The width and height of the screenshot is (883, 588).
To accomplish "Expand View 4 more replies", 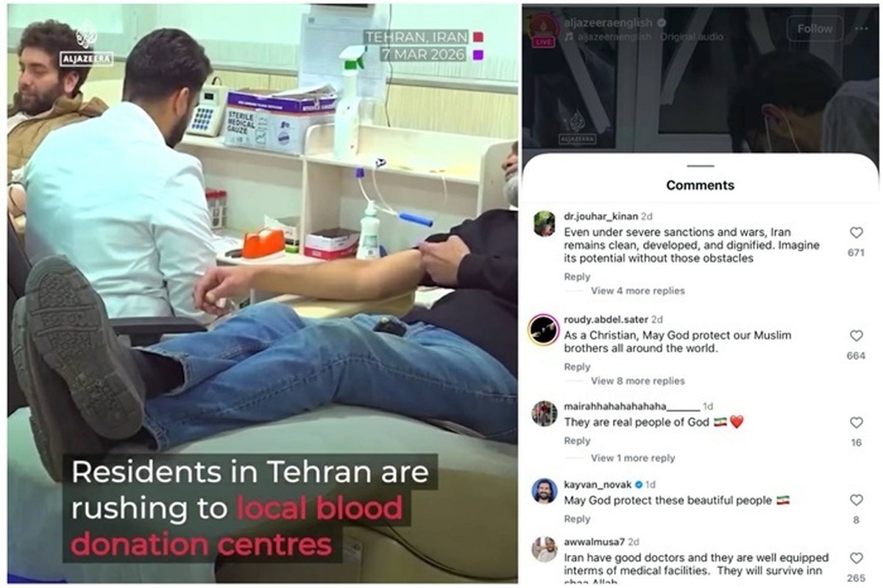I will tap(637, 291).
